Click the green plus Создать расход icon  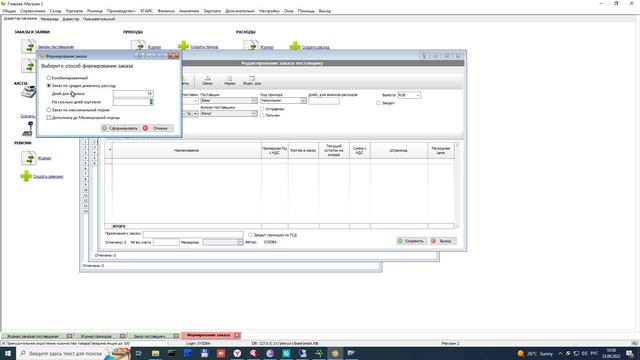295,46
